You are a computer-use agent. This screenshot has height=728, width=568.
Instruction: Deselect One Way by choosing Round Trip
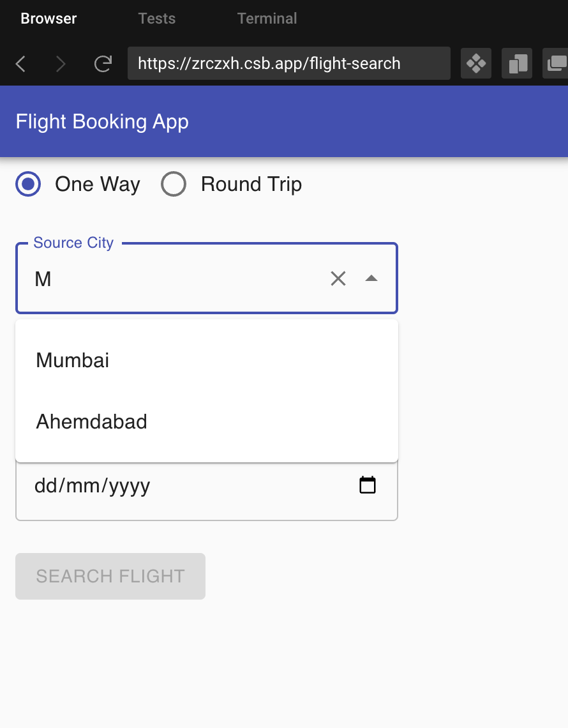click(x=174, y=184)
